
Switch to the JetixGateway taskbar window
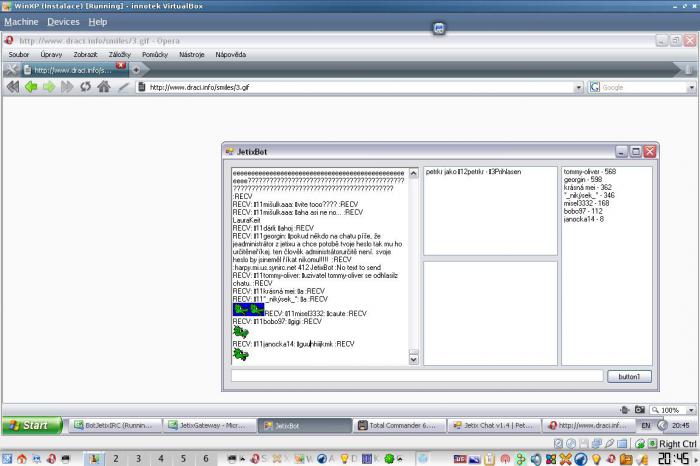pos(209,425)
